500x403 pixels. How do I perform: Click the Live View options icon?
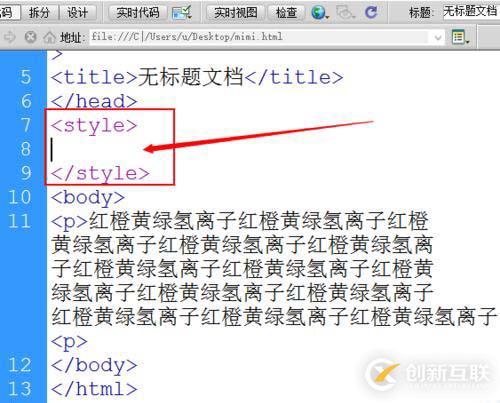(x=182, y=13)
